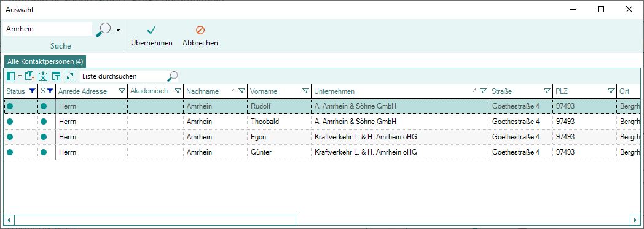Click the column chooser icon
644x229 pixels.
(x=10, y=76)
